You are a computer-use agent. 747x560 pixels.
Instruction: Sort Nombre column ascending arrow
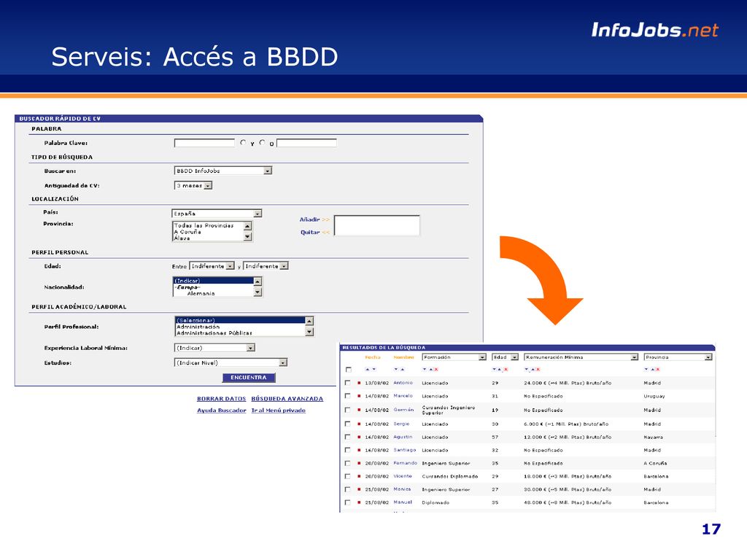coord(402,369)
